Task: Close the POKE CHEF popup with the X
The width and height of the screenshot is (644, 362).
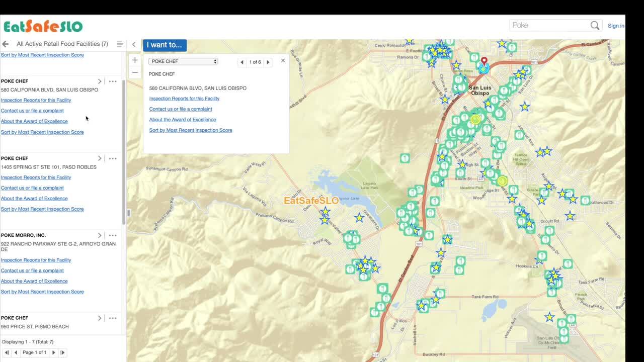Action: (283, 60)
